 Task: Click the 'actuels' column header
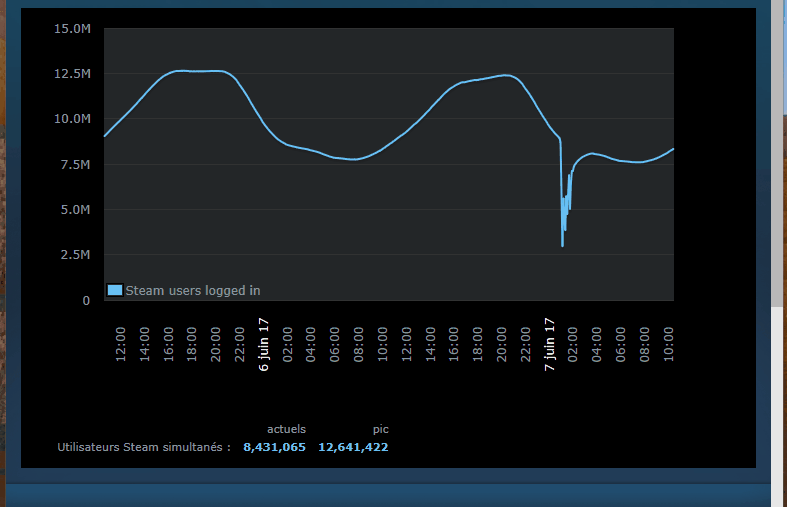[x=286, y=429]
